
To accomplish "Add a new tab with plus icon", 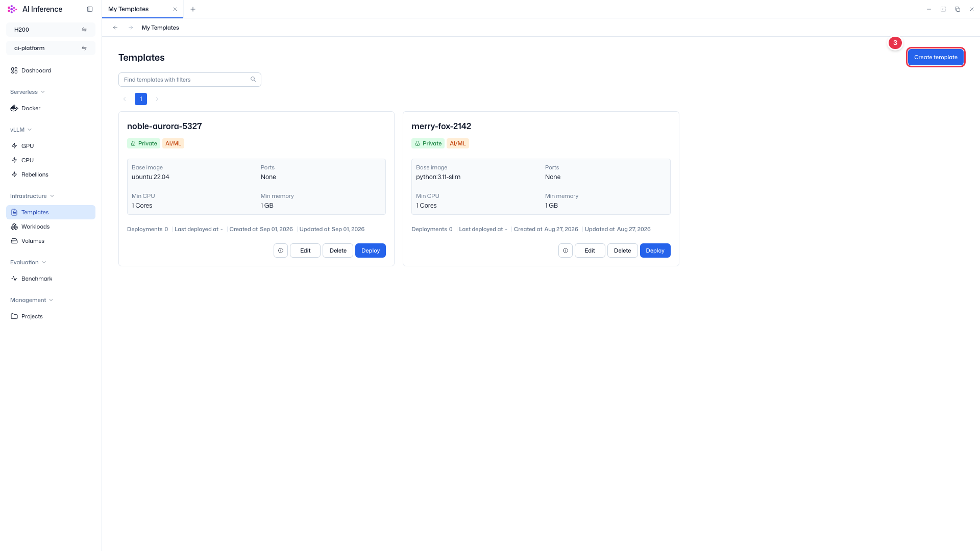I will tap(193, 9).
